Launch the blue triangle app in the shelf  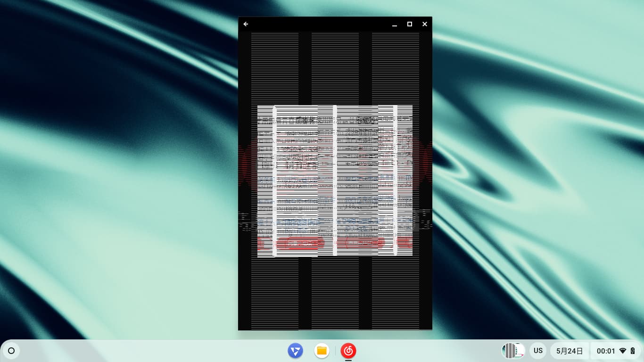[x=296, y=351]
